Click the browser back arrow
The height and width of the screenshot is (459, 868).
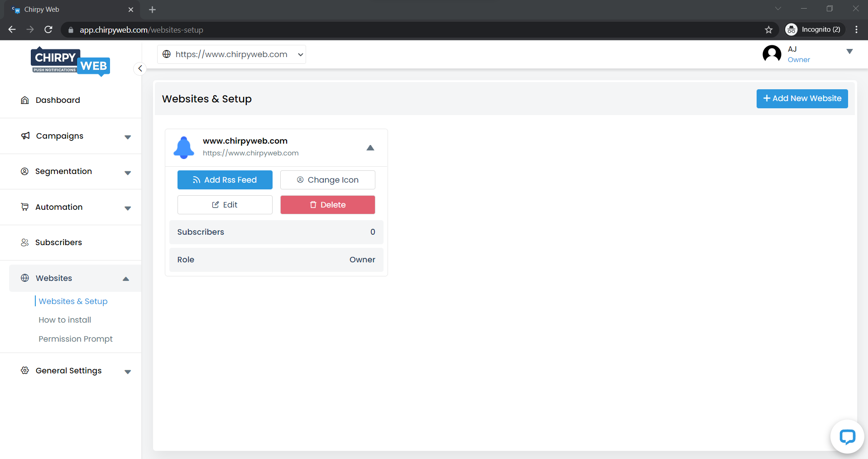pyautogui.click(x=12, y=29)
